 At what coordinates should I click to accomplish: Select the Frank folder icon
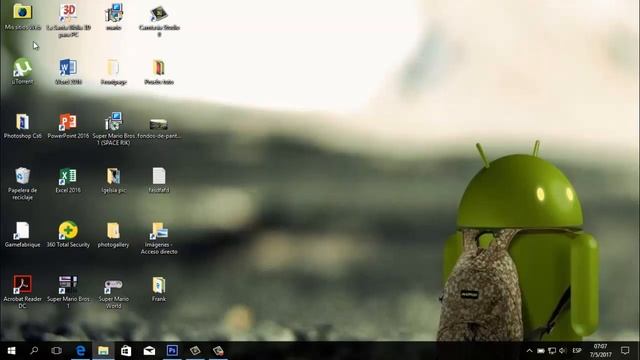click(x=159, y=289)
